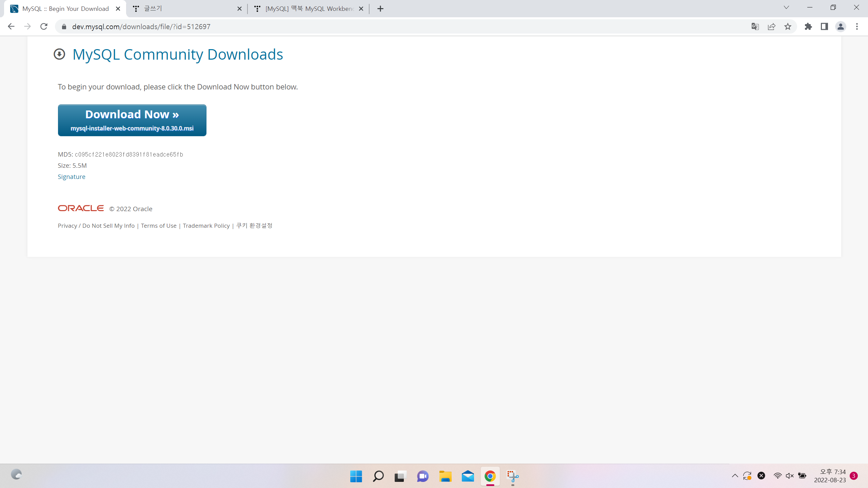Open the Chrome profile avatar menu
The height and width of the screenshot is (488, 868).
click(841, 26)
